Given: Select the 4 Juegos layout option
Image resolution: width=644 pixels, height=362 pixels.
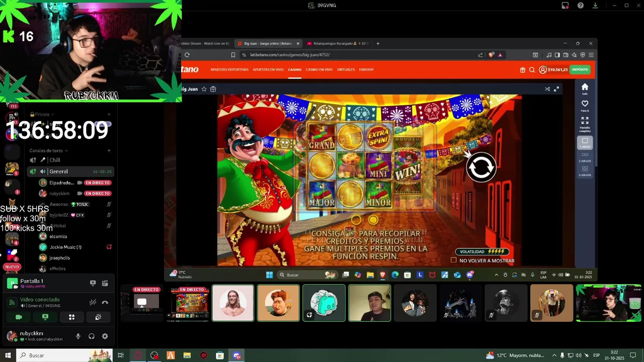Looking at the screenshot, I should click(x=585, y=171).
